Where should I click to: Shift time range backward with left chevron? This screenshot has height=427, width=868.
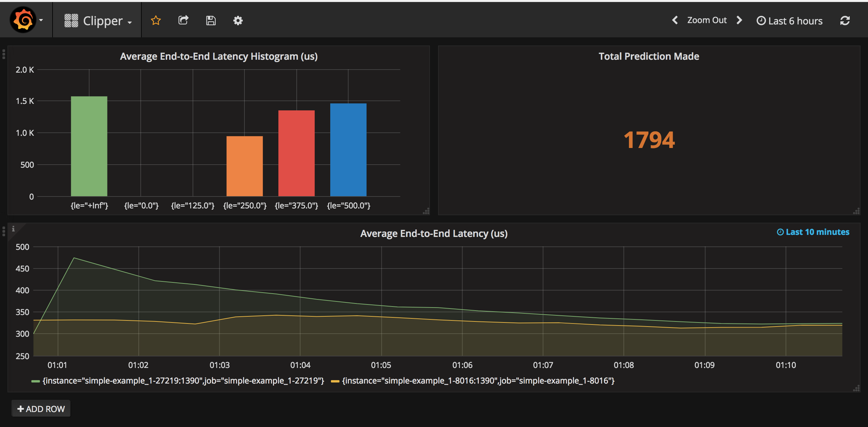675,20
